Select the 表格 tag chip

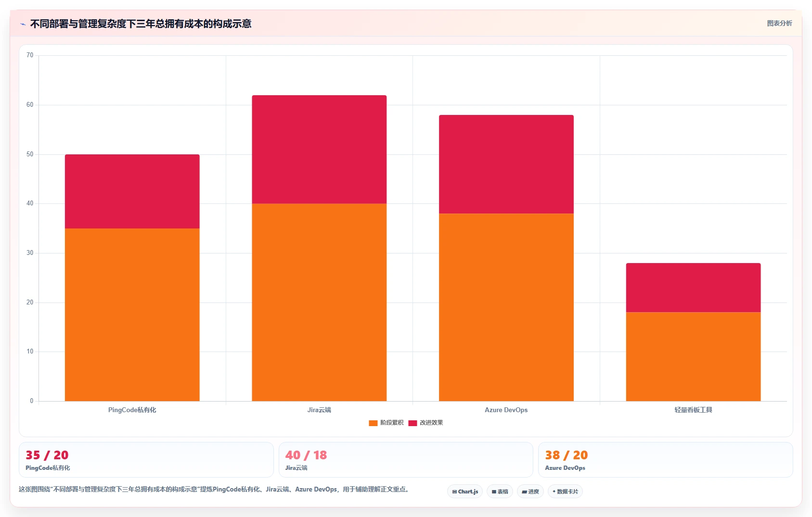pyautogui.click(x=500, y=492)
